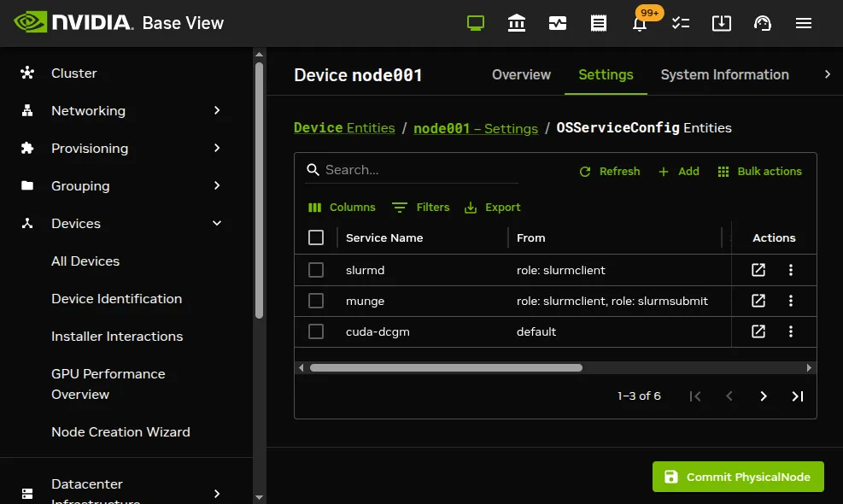Viewport: 843px width, 504px height.
Task: Open the Filters panel
Action: click(x=420, y=207)
